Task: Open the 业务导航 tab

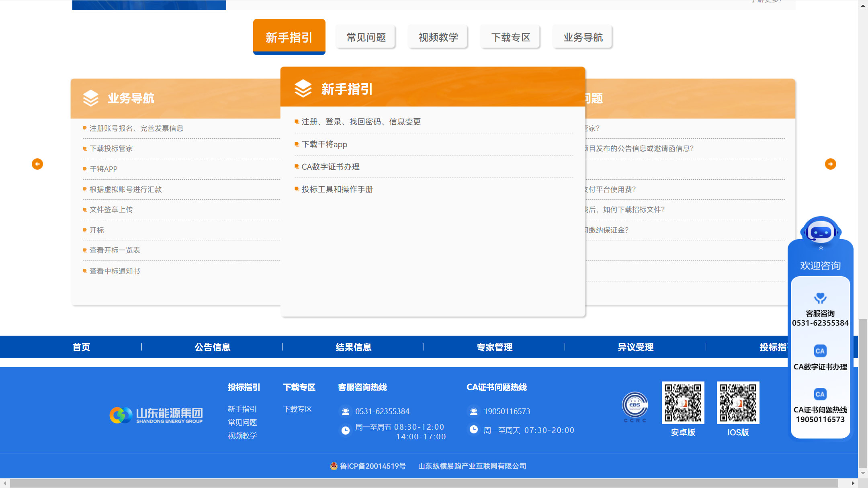Action: (583, 37)
